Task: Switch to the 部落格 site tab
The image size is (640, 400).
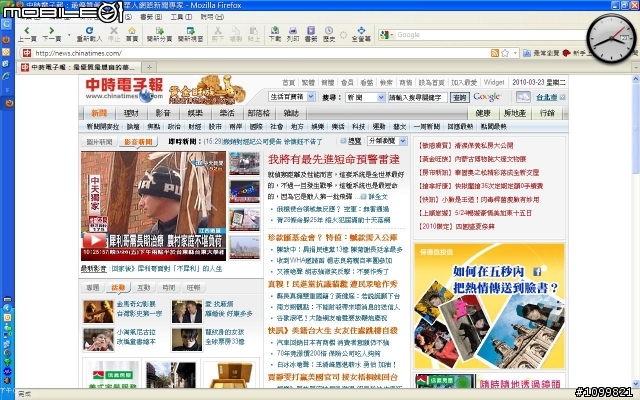Action: (x=259, y=113)
